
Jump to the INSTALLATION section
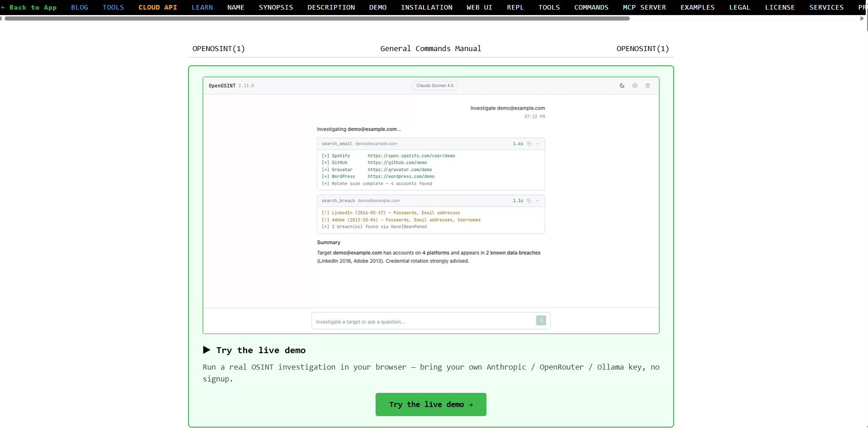click(427, 7)
